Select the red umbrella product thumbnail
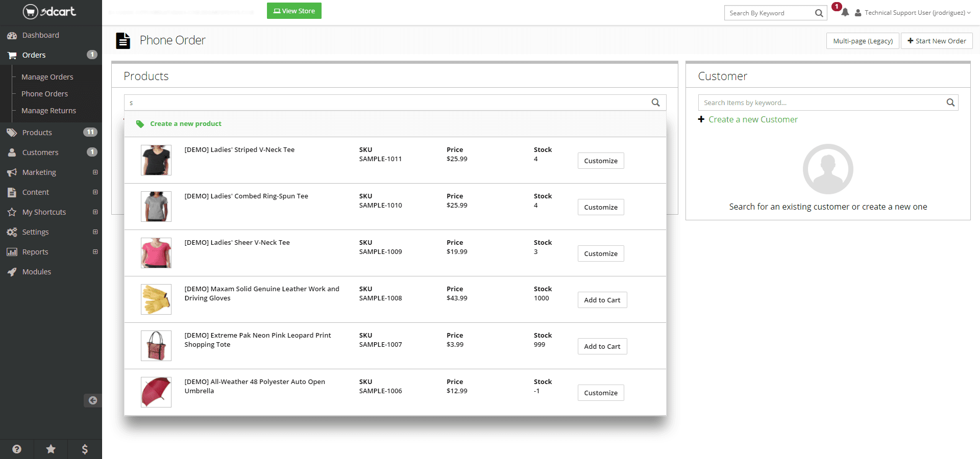Image resolution: width=980 pixels, height=459 pixels. pos(156,392)
